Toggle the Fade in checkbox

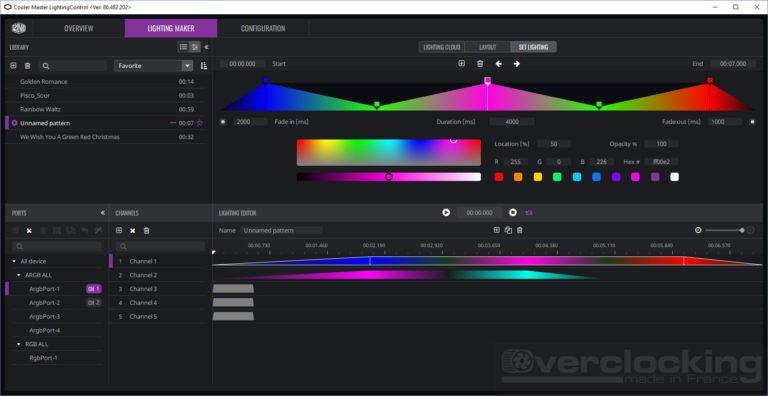coord(223,122)
